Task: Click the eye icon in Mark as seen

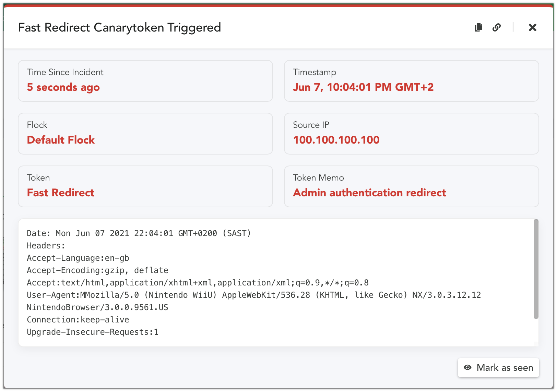Action: 467,368
